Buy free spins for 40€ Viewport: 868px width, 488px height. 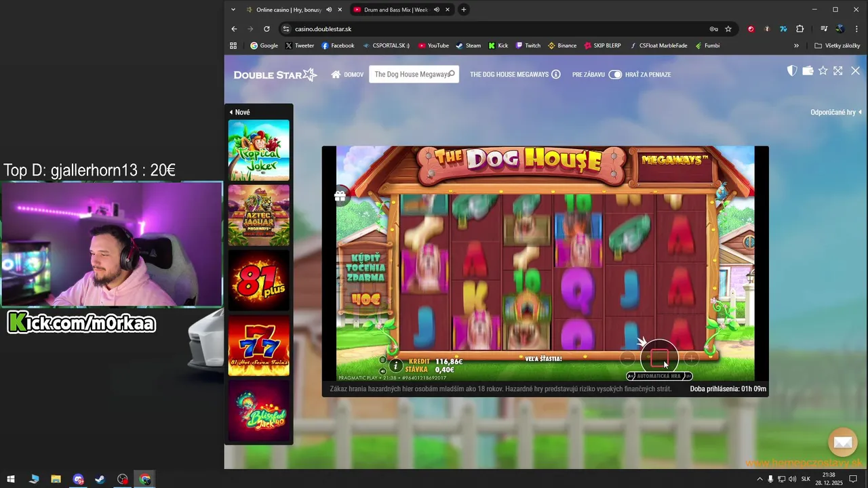pos(366,279)
